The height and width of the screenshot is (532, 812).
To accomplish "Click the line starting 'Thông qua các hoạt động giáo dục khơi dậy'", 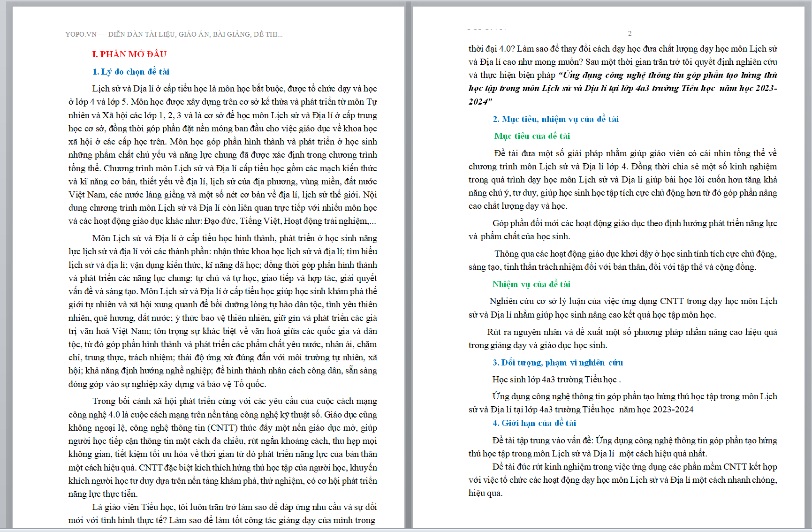I will coord(636,254).
